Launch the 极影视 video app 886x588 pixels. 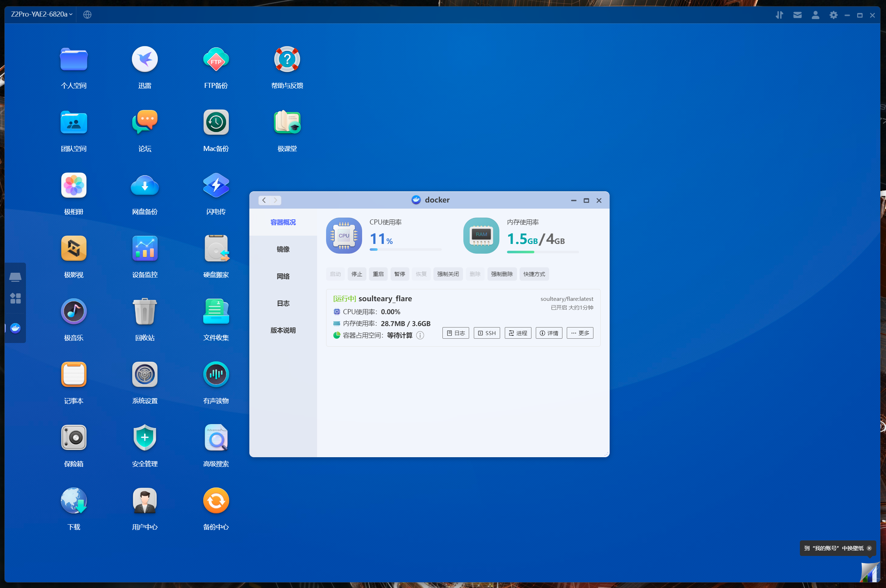74,249
